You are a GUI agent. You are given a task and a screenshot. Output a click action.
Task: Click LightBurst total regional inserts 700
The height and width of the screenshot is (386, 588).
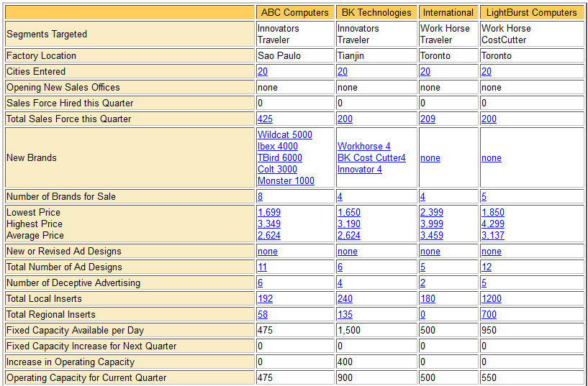[489, 315]
